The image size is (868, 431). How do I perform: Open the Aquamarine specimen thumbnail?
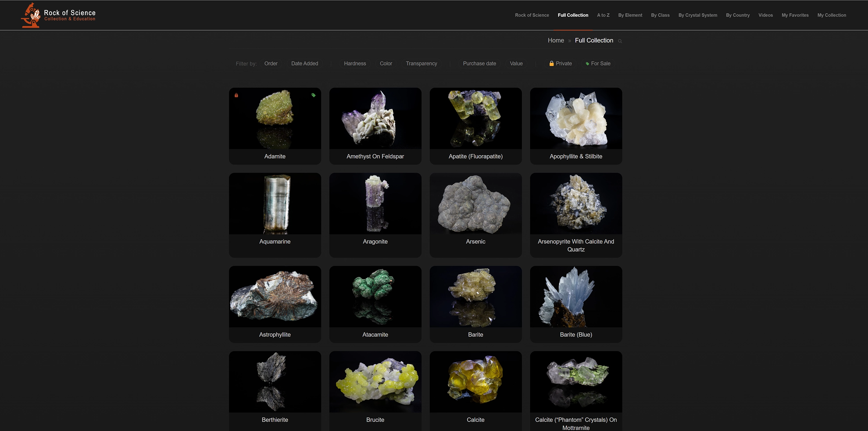click(275, 204)
